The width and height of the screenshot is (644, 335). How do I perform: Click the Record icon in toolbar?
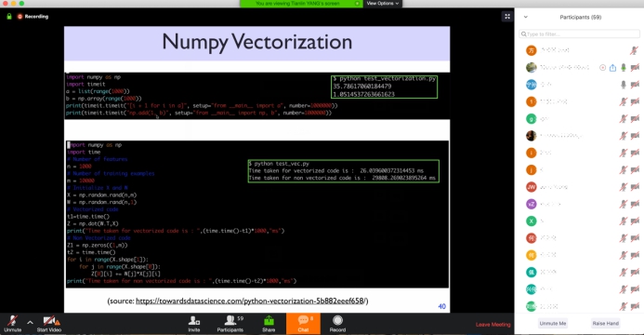(x=337, y=324)
